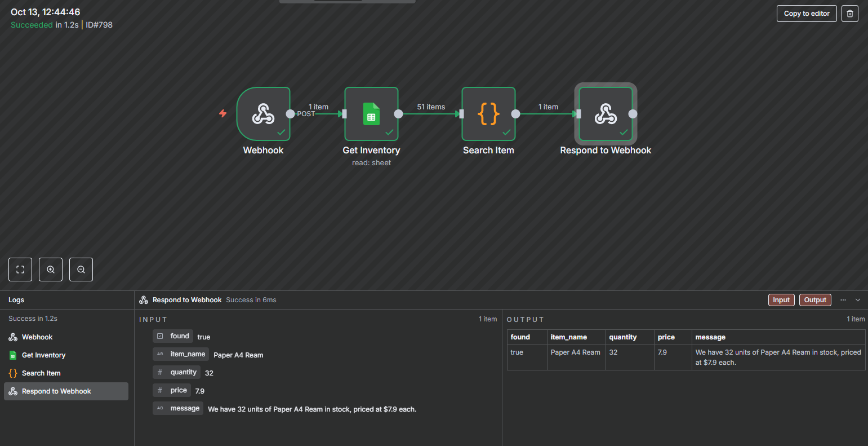Viewport: 868px width, 446px height.
Task: Collapse the logs panel chevron
Action: point(858,300)
